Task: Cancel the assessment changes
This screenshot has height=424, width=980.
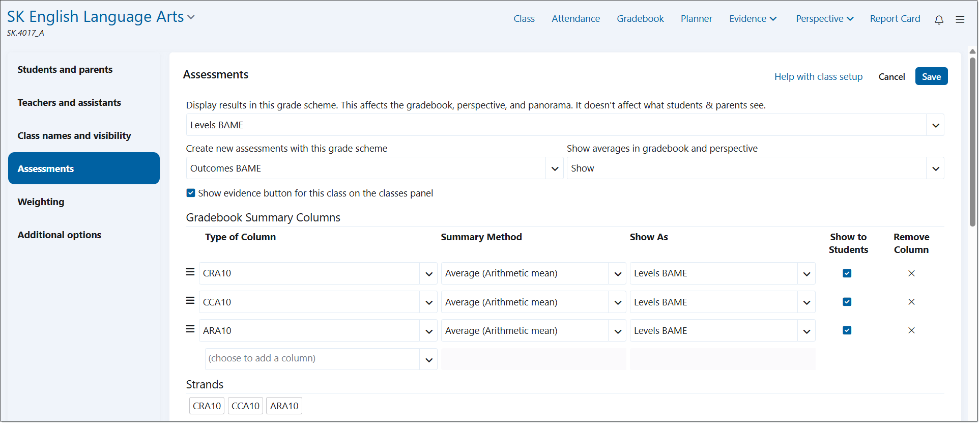Action: tap(891, 76)
